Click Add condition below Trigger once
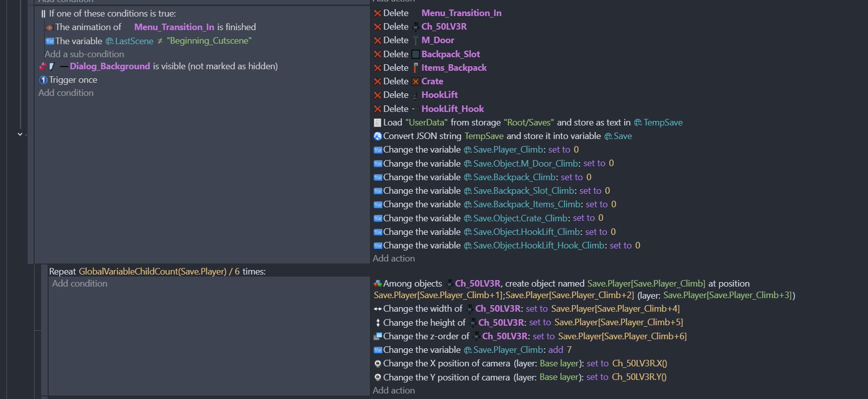 pos(66,93)
